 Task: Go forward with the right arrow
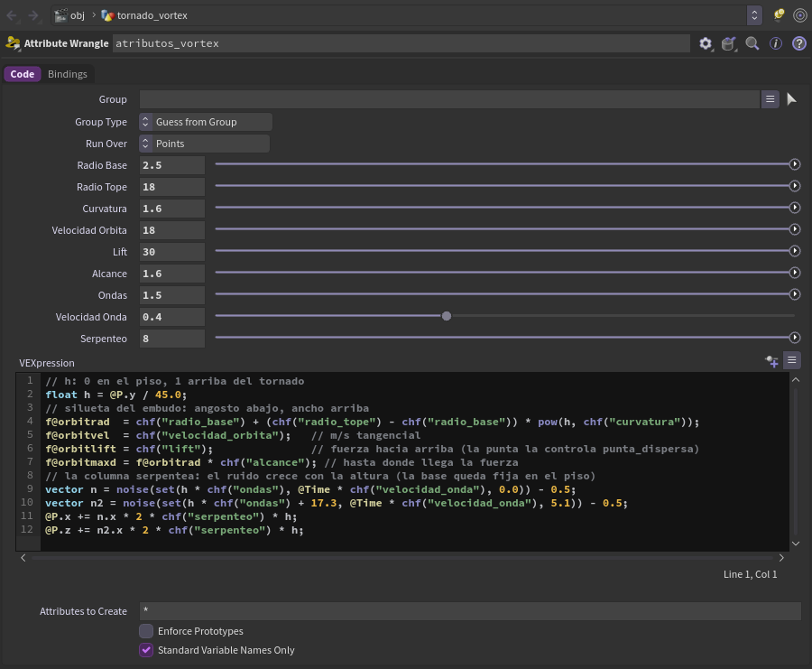pyautogui.click(x=33, y=15)
